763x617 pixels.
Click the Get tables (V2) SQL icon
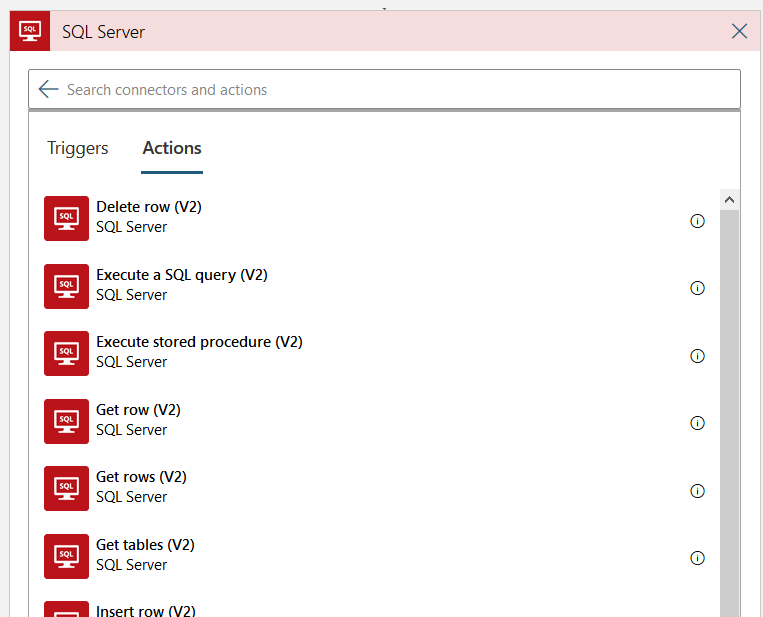click(67, 556)
